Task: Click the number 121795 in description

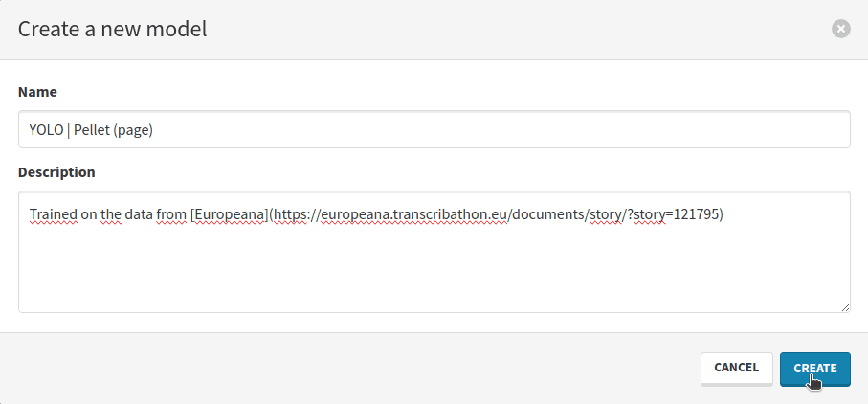Action: [696, 214]
